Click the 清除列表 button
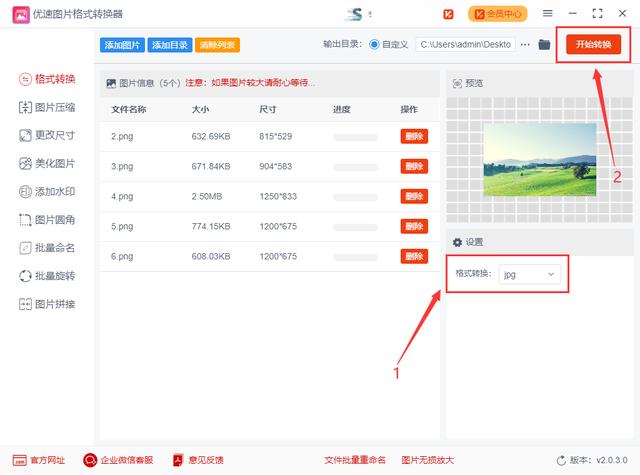Screen dimensions: 640x475 pos(217,45)
